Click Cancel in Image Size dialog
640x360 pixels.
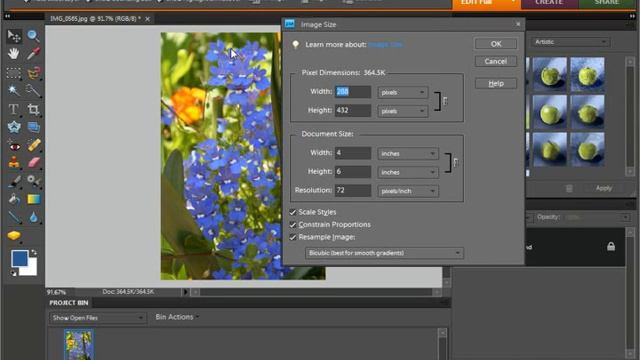click(x=496, y=61)
